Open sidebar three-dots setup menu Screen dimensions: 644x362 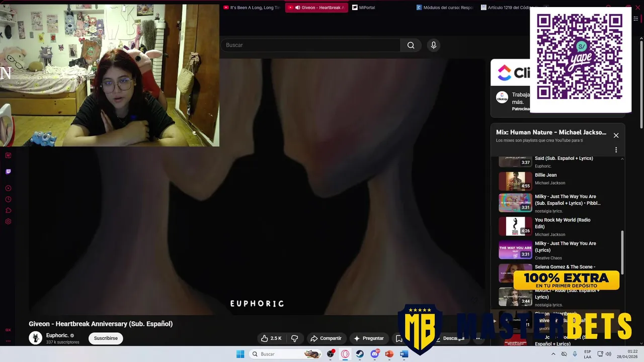[8, 341]
